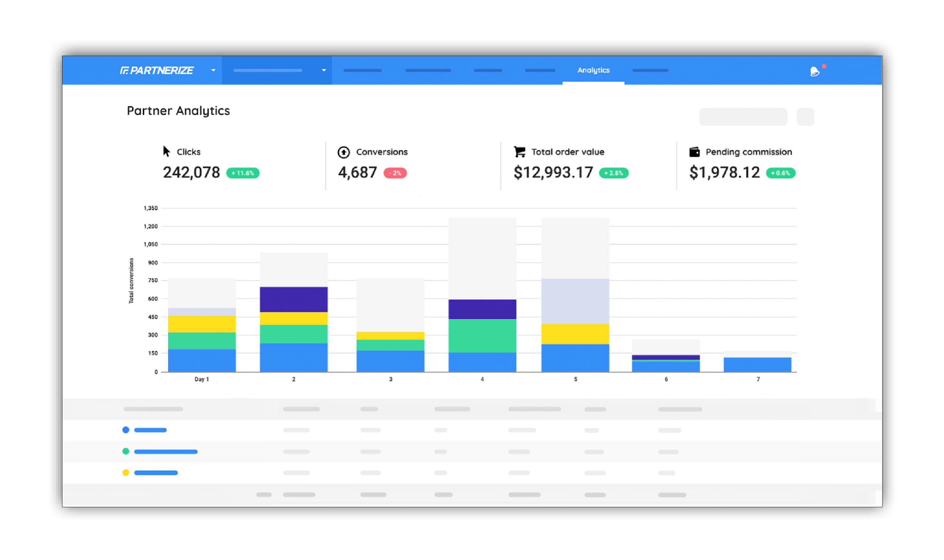Click the green +11.6% clicks badge

pos(243,173)
